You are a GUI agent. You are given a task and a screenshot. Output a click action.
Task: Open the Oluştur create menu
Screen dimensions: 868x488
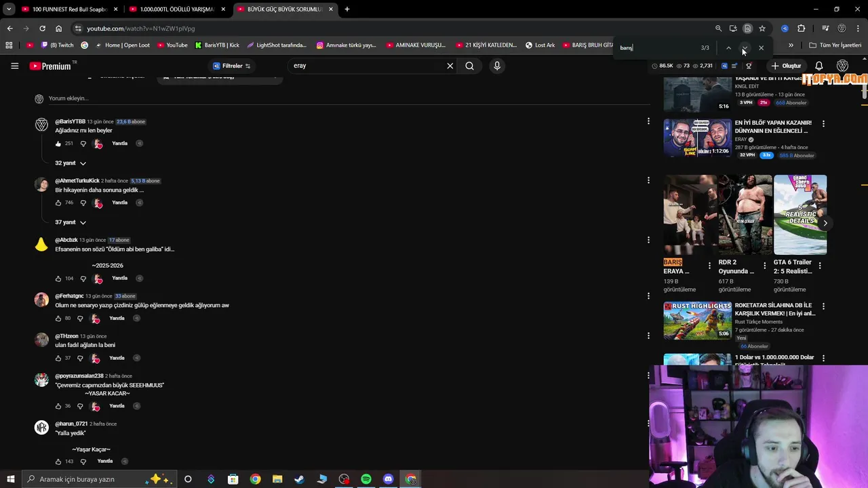point(786,66)
